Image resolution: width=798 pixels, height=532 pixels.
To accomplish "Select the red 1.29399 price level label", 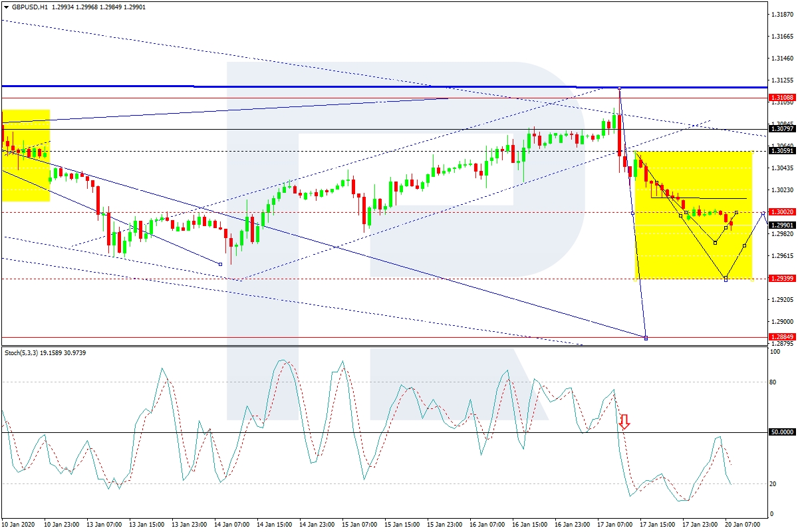I will [782, 278].
